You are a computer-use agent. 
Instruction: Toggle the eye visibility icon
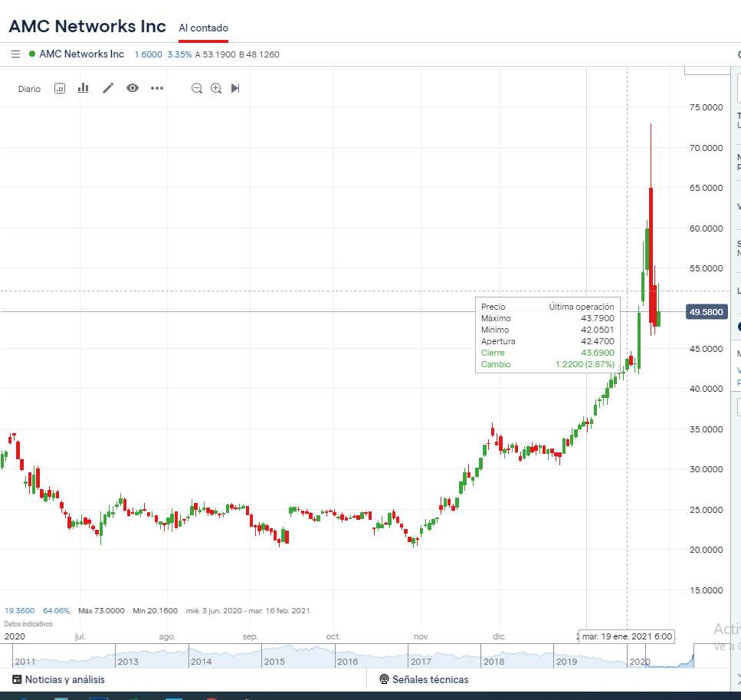tap(133, 88)
